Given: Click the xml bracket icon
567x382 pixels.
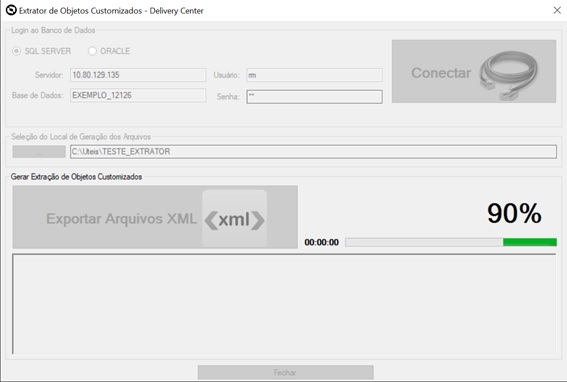Looking at the screenshot, I should pos(234,219).
